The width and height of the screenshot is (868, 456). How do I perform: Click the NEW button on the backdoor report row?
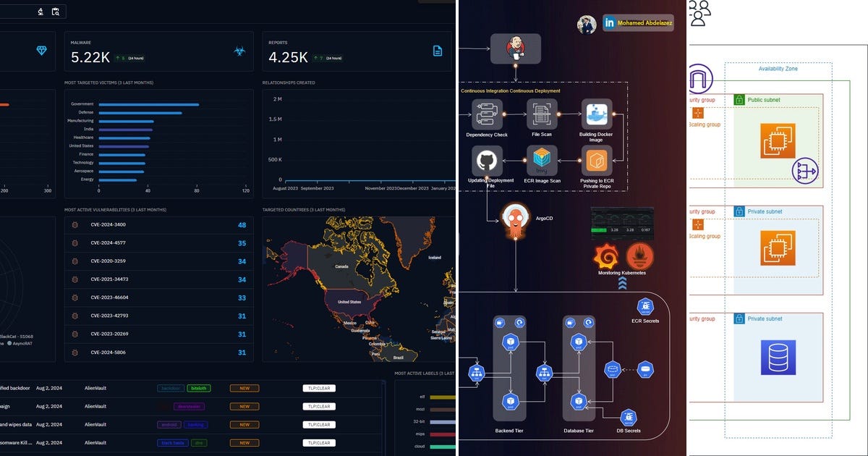[244, 388]
